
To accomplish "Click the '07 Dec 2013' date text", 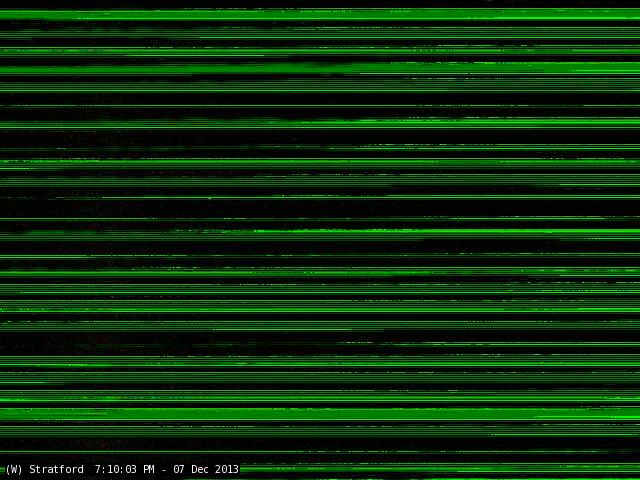I will pos(206,469).
